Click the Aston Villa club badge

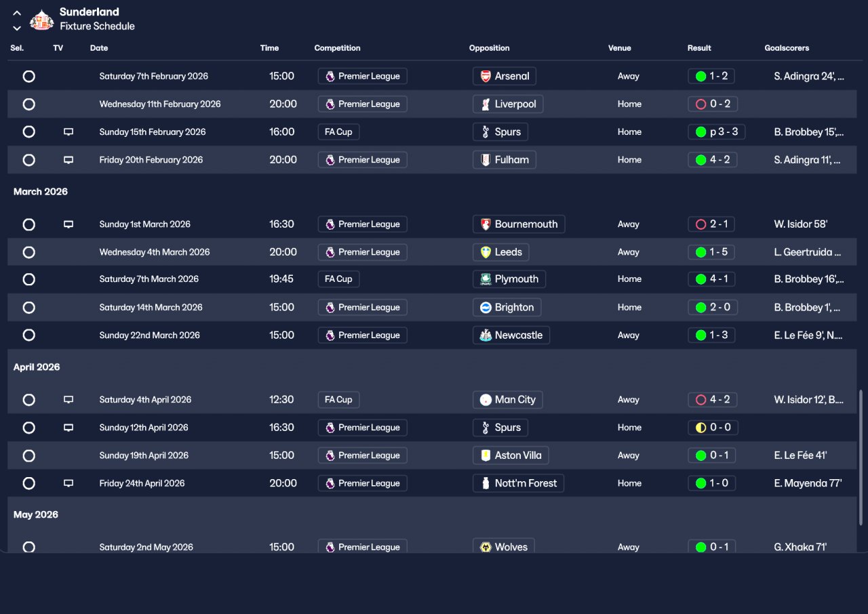tap(486, 455)
